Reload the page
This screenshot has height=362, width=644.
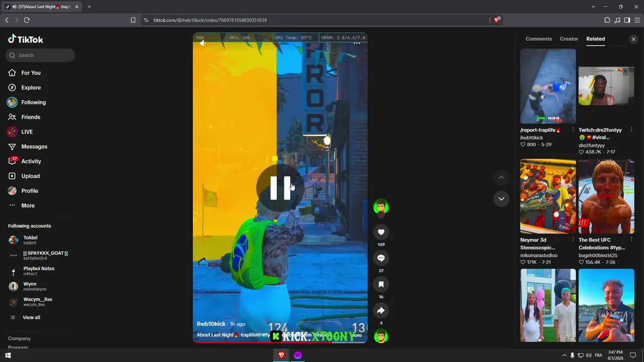27,20
